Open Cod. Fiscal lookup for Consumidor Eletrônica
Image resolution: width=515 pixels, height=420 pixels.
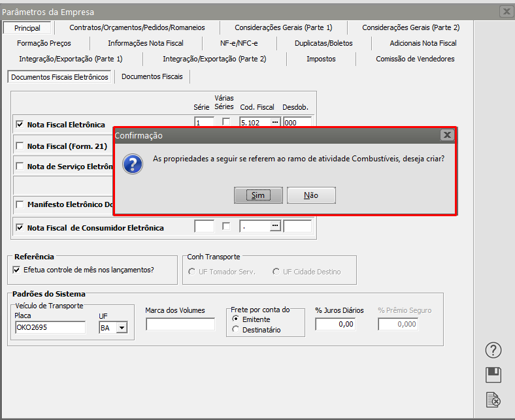pyautogui.click(x=275, y=226)
